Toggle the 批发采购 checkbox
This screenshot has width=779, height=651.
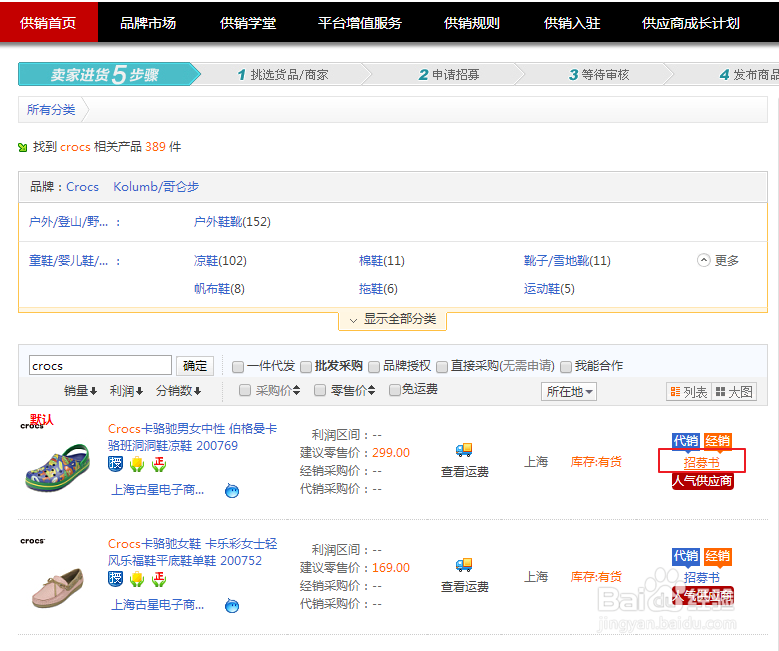coord(306,367)
